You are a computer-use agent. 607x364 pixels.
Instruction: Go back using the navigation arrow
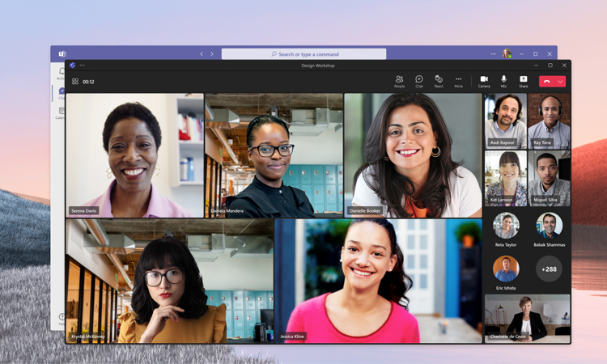coord(202,54)
